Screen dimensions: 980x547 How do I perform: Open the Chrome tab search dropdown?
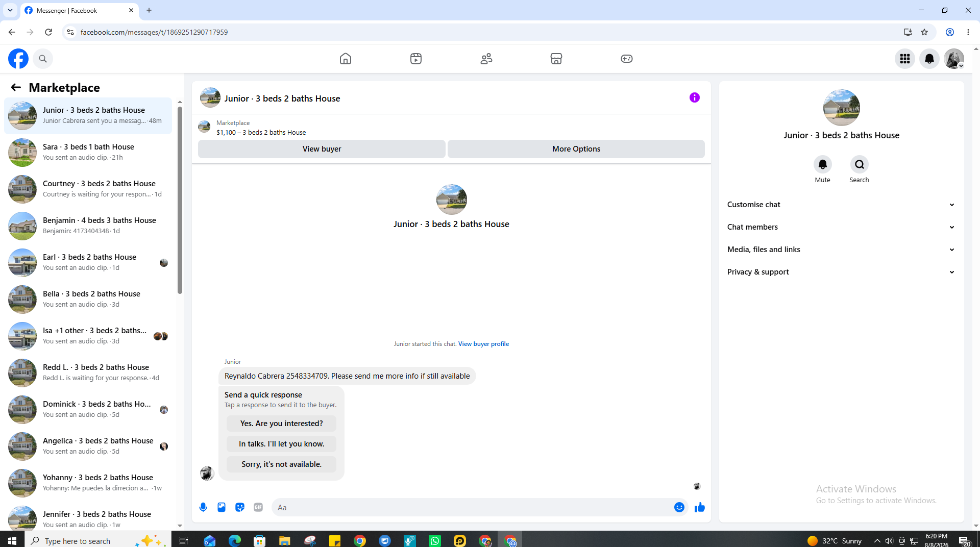click(10, 10)
